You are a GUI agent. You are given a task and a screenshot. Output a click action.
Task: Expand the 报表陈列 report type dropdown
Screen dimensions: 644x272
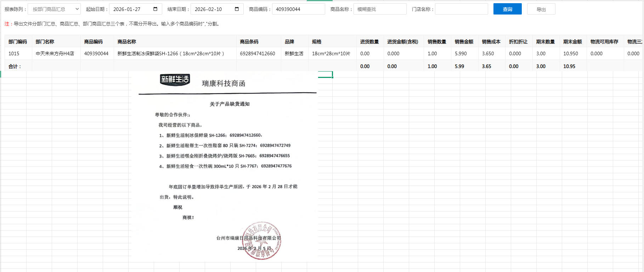tap(54, 9)
